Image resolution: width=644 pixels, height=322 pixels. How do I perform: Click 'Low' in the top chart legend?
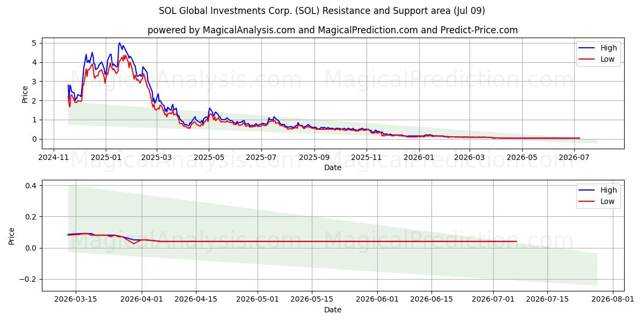point(608,59)
